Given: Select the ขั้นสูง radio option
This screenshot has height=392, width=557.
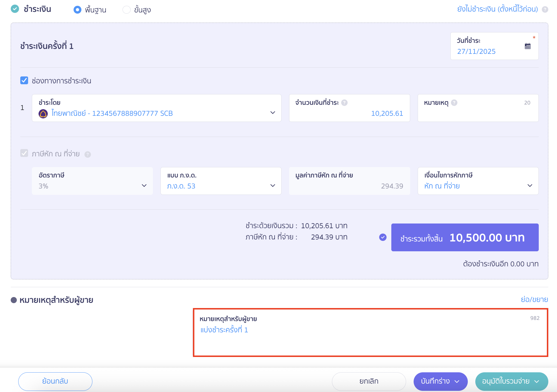Looking at the screenshot, I should tap(127, 10).
